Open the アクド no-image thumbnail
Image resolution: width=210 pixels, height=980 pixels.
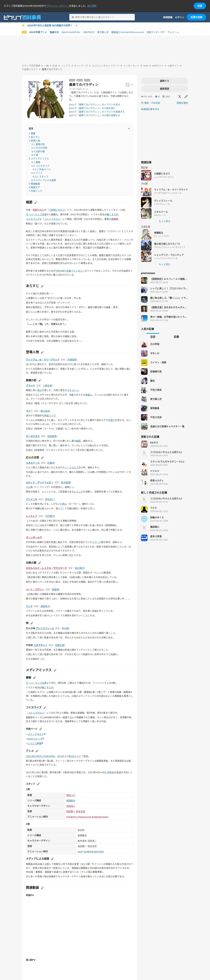[x=144, y=509]
